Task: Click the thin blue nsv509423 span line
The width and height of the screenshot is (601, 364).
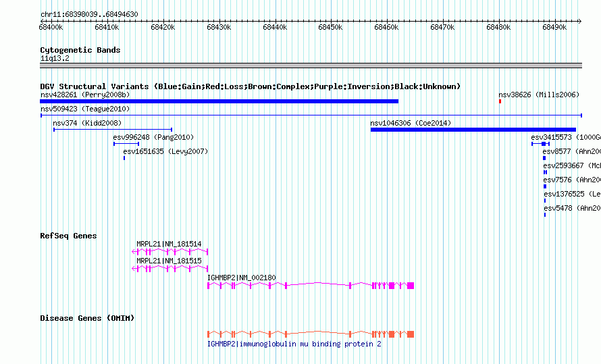Action: tap(311, 115)
